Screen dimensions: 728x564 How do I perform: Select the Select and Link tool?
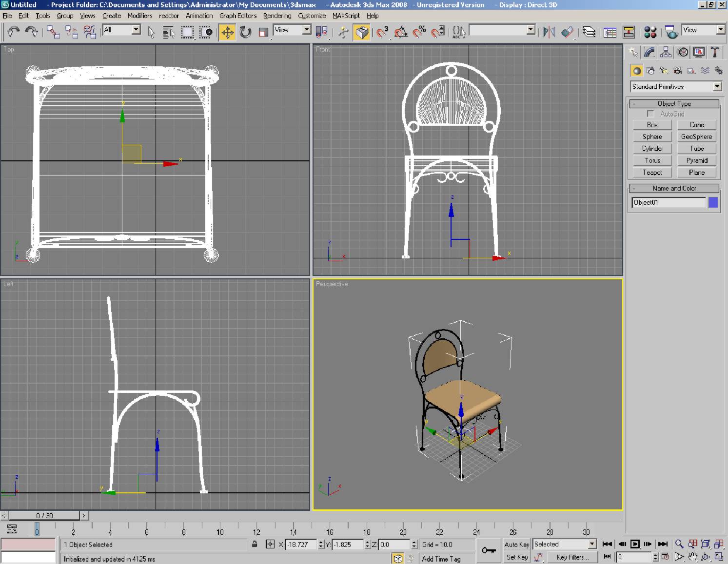click(x=53, y=33)
